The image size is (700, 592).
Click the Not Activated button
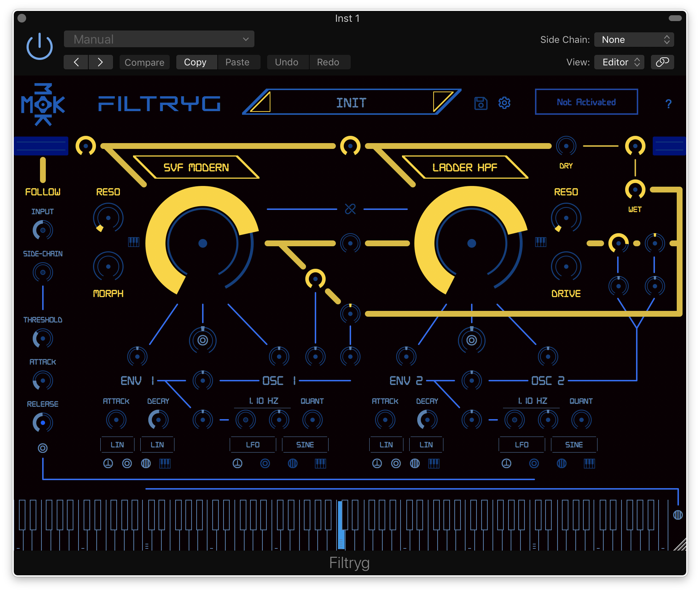(x=586, y=102)
